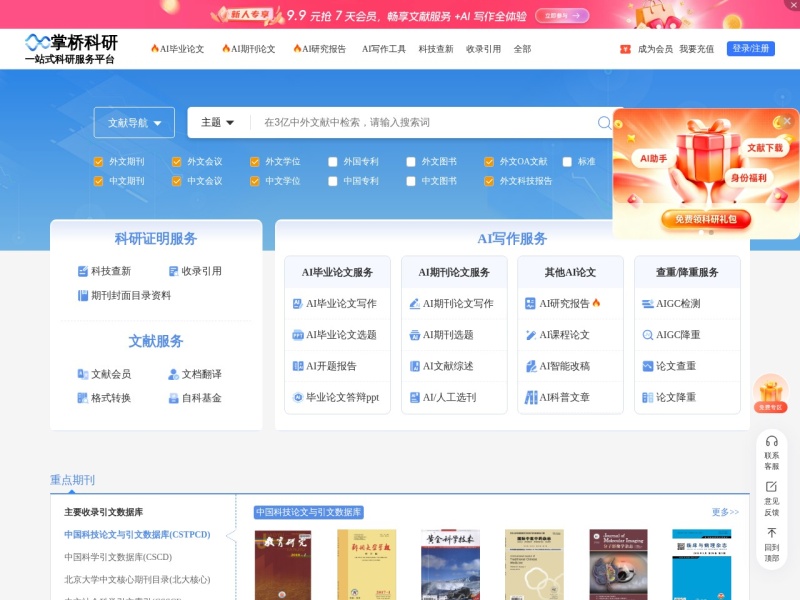Open AI智能改稿 icon
The height and width of the screenshot is (600, 800).
531,366
